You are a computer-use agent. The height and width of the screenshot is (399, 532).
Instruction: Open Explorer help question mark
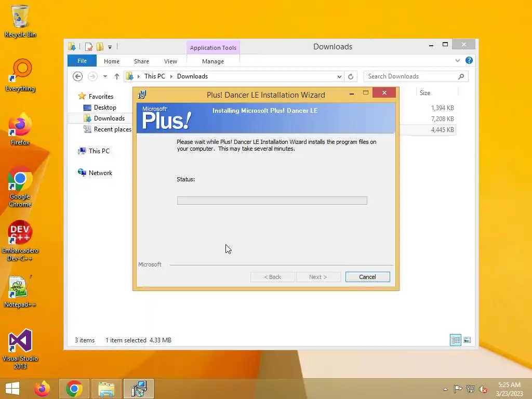pos(469,60)
